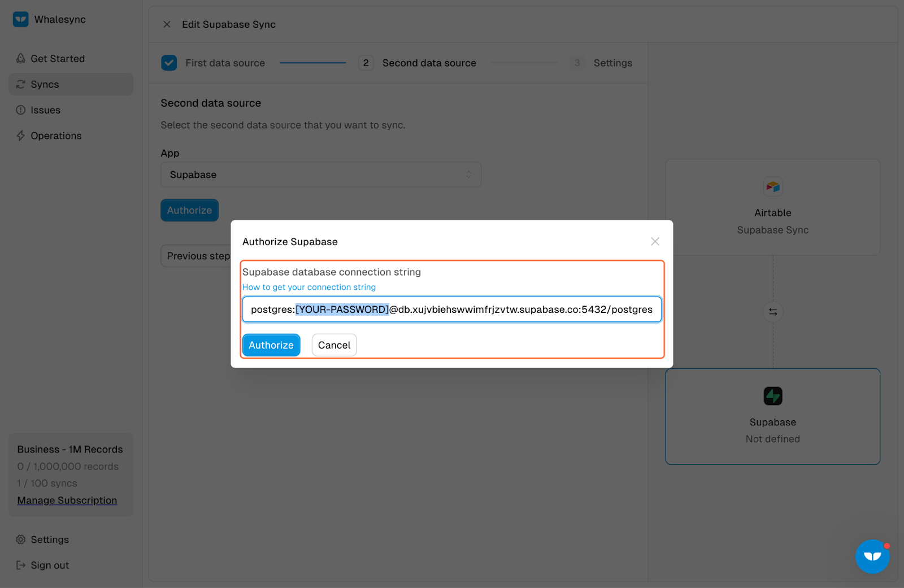Select the Supabase Not defined card
Image resolution: width=904 pixels, height=588 pixels.
coord(773,417)
